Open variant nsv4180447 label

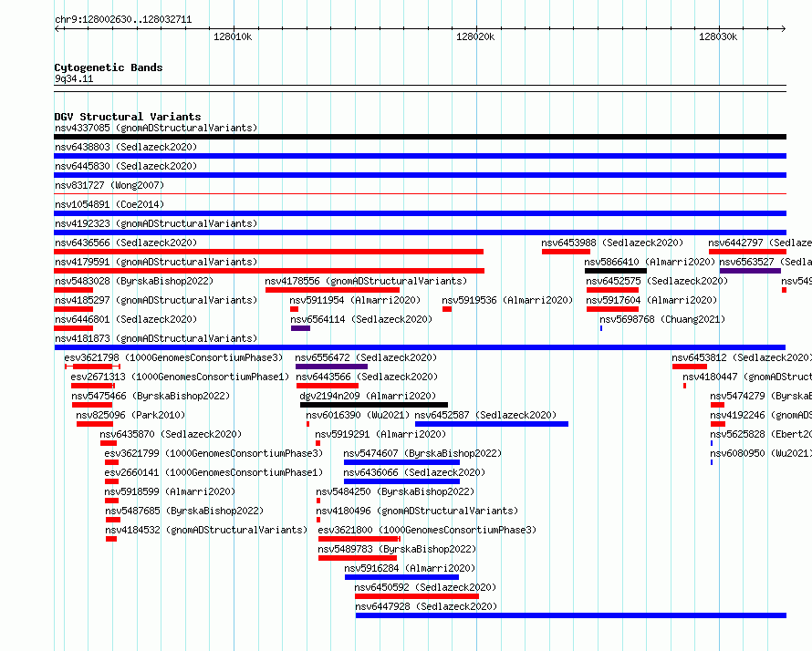(x=746, y=377)
